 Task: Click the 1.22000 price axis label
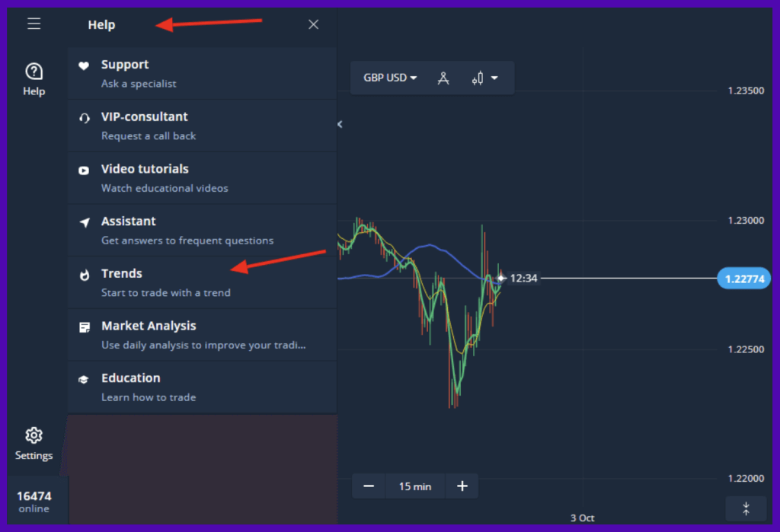tap(746, 478)
